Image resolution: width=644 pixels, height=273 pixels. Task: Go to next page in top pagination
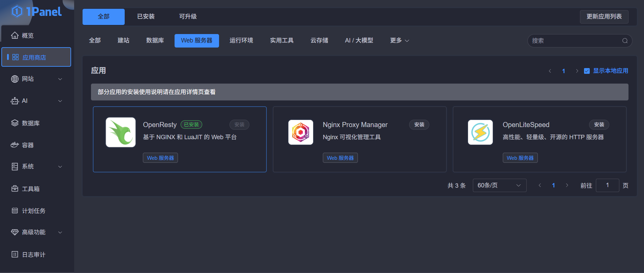tap(577, 71)
